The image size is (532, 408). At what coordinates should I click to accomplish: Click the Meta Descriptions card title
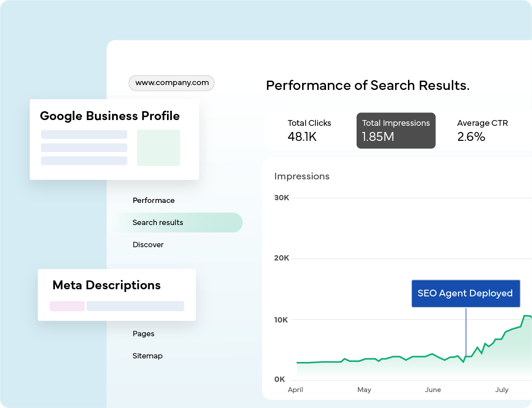point(106,285)
